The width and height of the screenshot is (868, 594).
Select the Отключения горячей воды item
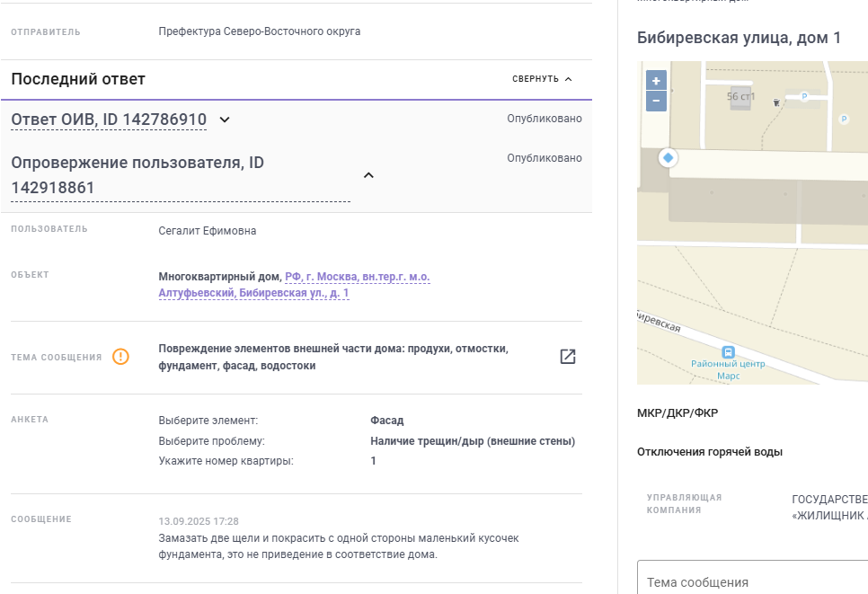click(710, 452)
